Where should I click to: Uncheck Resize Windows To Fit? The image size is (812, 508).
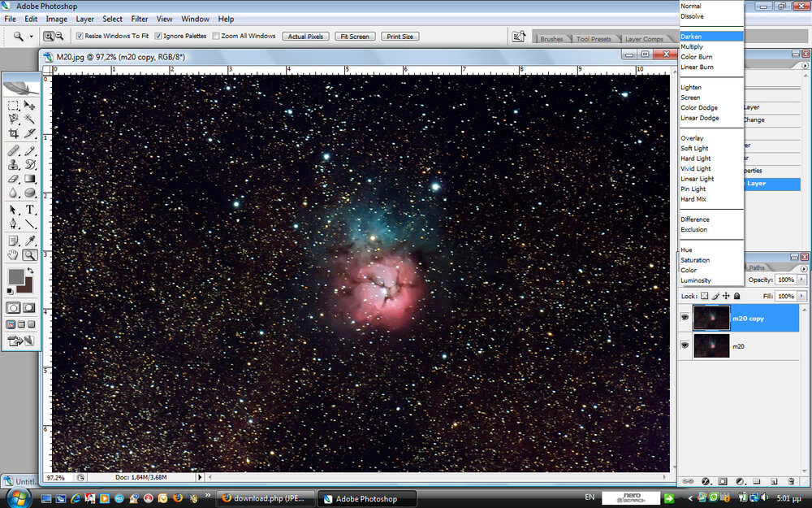(80, 36)
